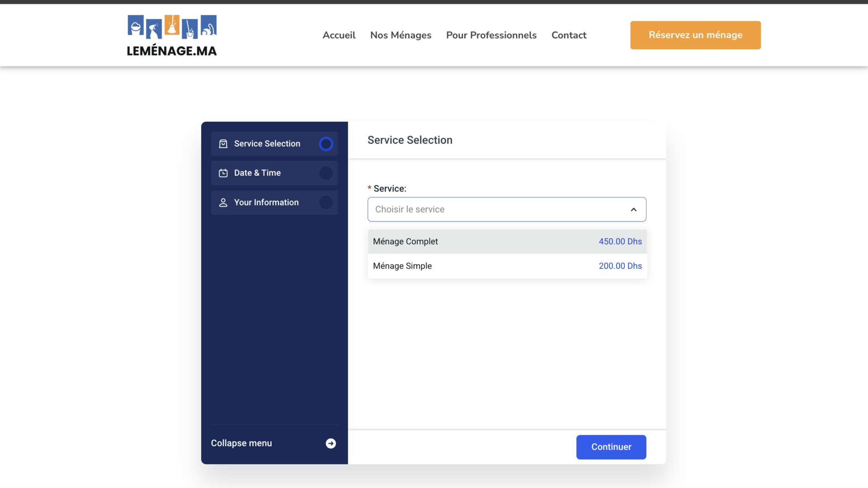Select Ménage Complet from the service list
Viewport: 868px width, 488px height.
(507, 241)
